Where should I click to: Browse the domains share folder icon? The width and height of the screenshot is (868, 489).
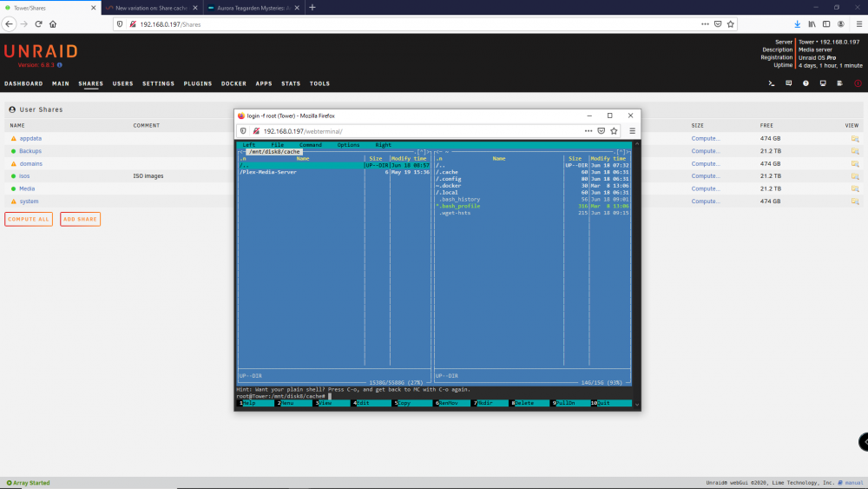[x=855, y=164]
